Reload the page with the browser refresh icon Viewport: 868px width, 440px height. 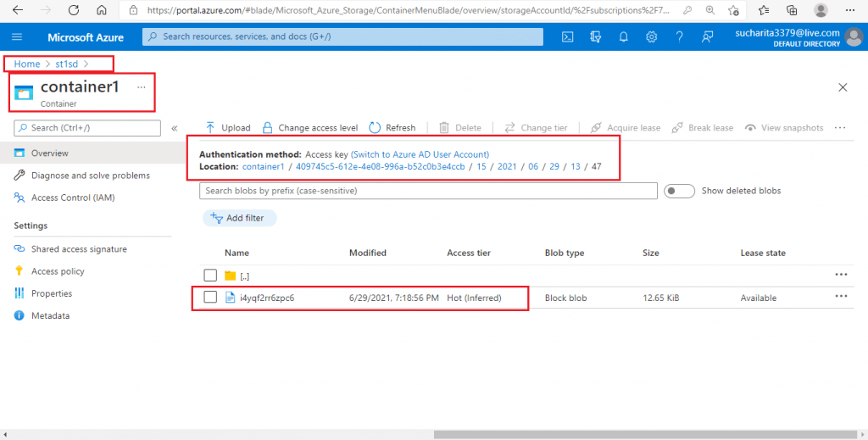[74, 10]
